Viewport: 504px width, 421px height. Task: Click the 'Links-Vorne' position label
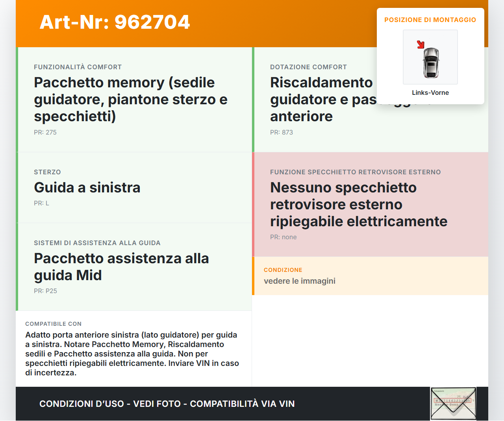coord(430,92)
